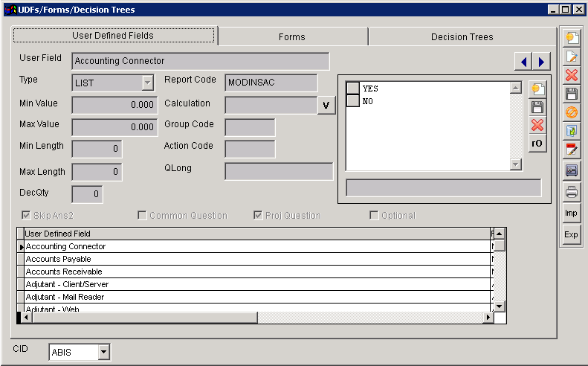This screenshot has width=588, height=366.
Task: Go to previous record with left arrow
Action: pyautogui.click(x=524, y=62)
